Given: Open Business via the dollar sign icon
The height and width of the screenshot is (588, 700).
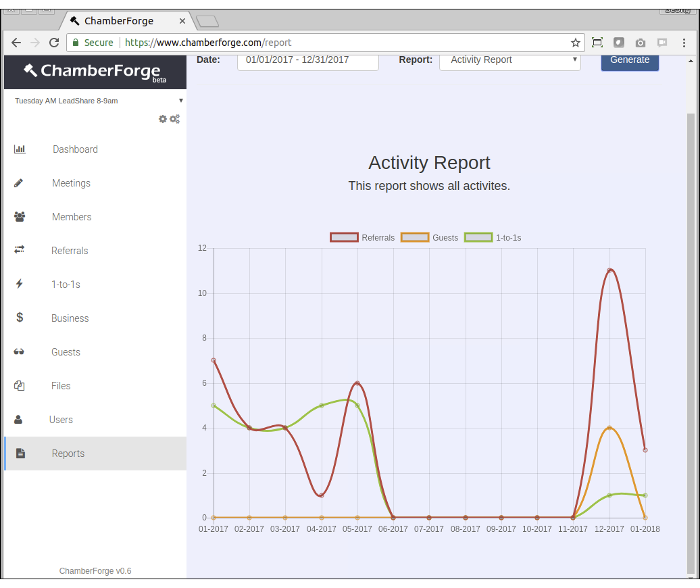Looking at the screenshot, I should (x=19, y=318).
